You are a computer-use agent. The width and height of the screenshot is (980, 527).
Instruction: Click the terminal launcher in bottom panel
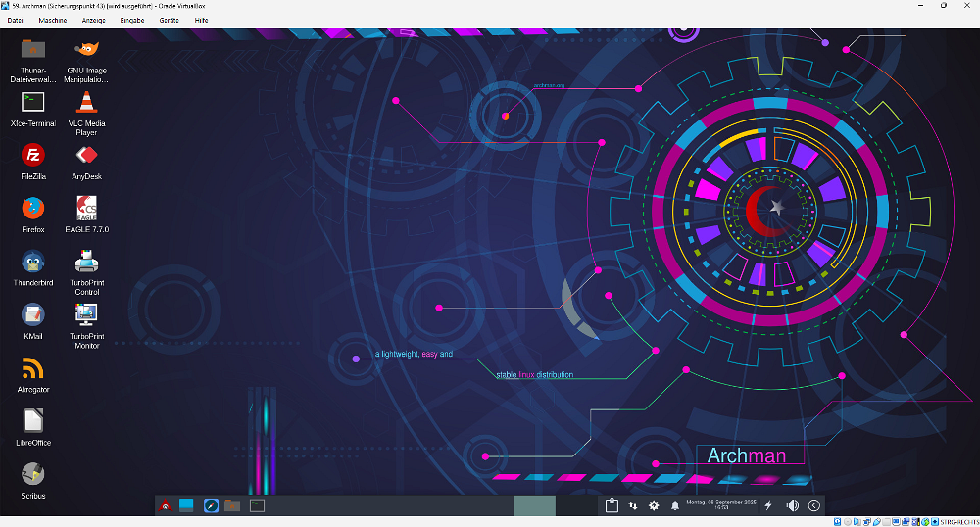click(x=257, y=505)
